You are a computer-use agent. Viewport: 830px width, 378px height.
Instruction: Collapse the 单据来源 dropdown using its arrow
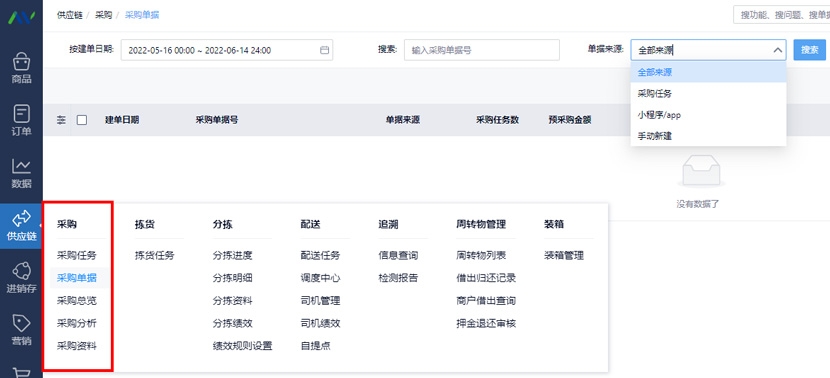777,50
